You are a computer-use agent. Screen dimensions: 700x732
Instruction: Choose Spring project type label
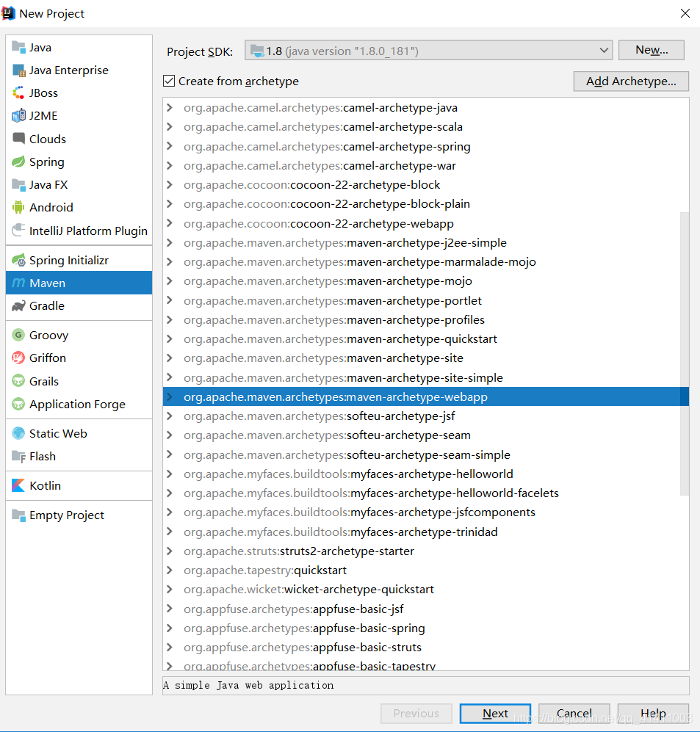pyautogui.click(x=47, y=162)
